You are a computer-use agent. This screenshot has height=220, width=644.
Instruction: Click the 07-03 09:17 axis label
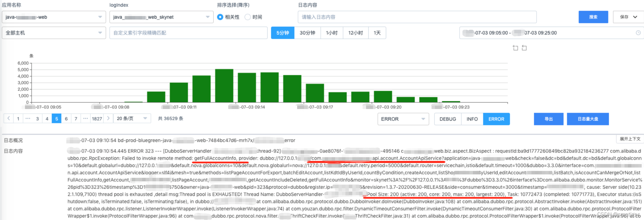[x=315, y=107]
